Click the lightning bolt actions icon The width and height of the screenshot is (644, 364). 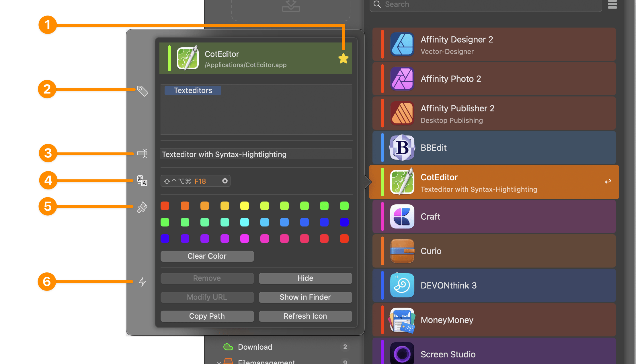142,282
